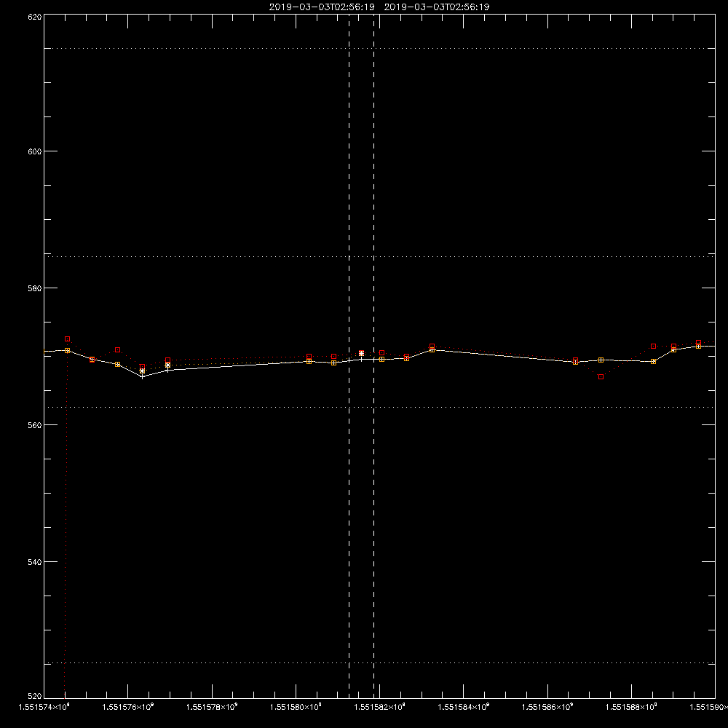Click the x-axis label 1.551574×10⁹

[44, 707]
